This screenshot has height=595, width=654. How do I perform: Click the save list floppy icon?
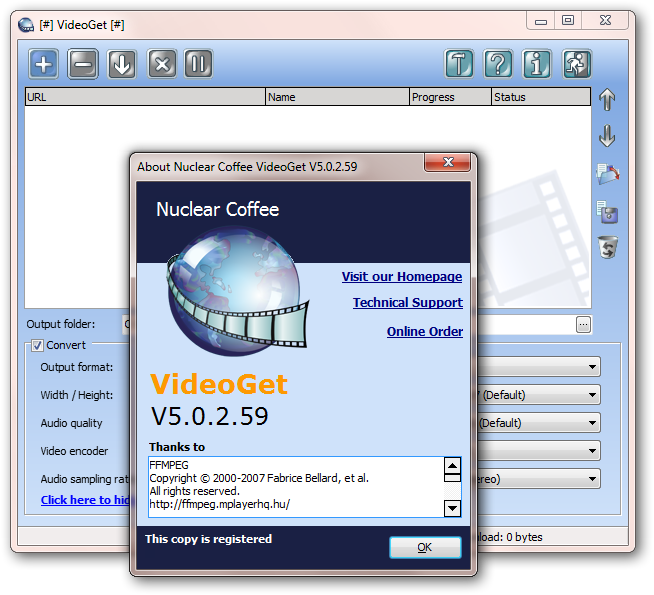607,212
